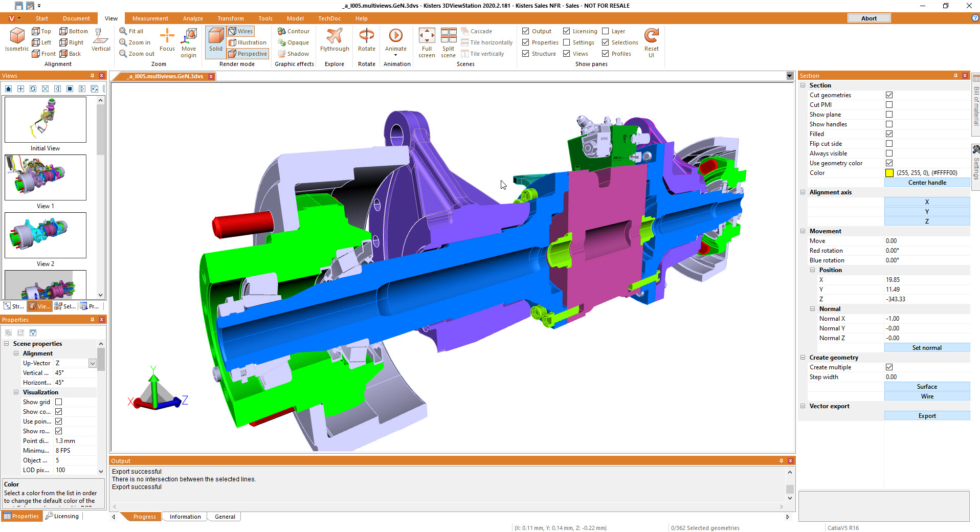Click the Center handle button
The image size is (980, 532).
pos(927,183)
